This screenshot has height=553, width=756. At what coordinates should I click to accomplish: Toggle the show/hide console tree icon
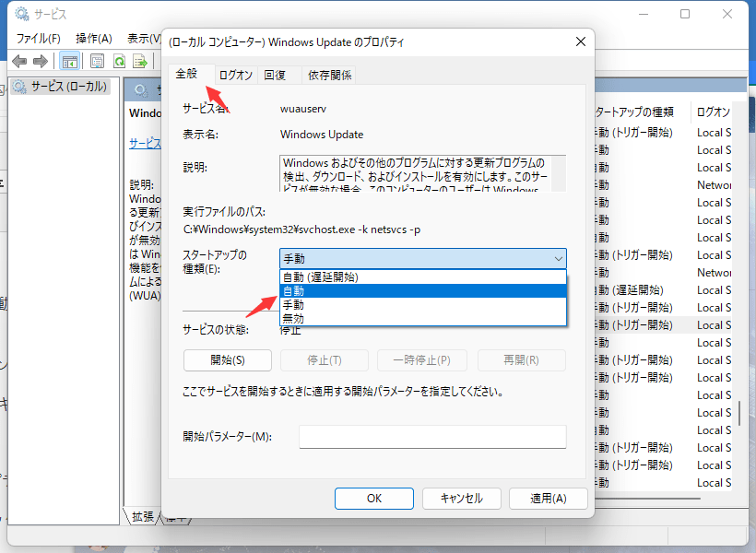[x=69, y=61]
